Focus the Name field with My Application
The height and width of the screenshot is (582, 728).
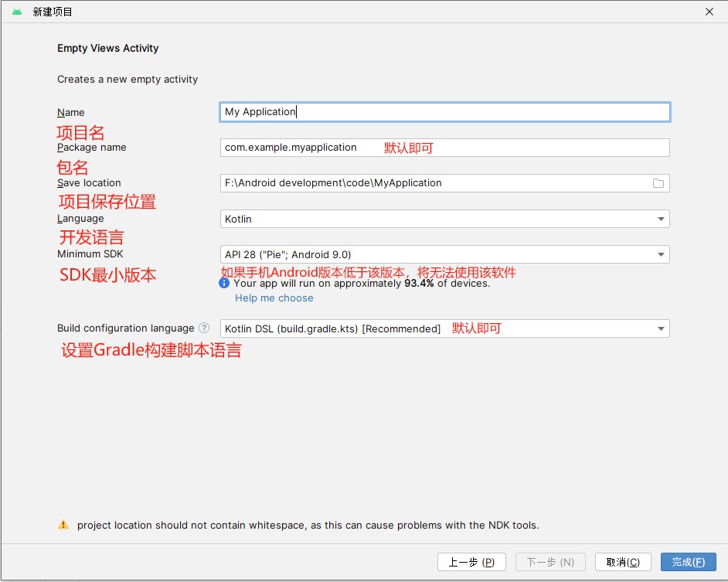444,112
